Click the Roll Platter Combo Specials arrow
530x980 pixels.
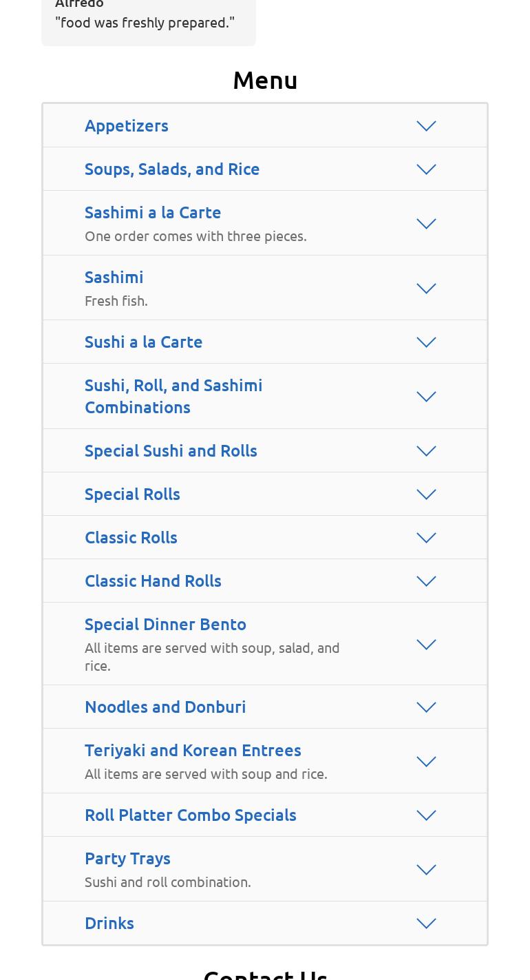pyautogui.click(x=426, y=815)
